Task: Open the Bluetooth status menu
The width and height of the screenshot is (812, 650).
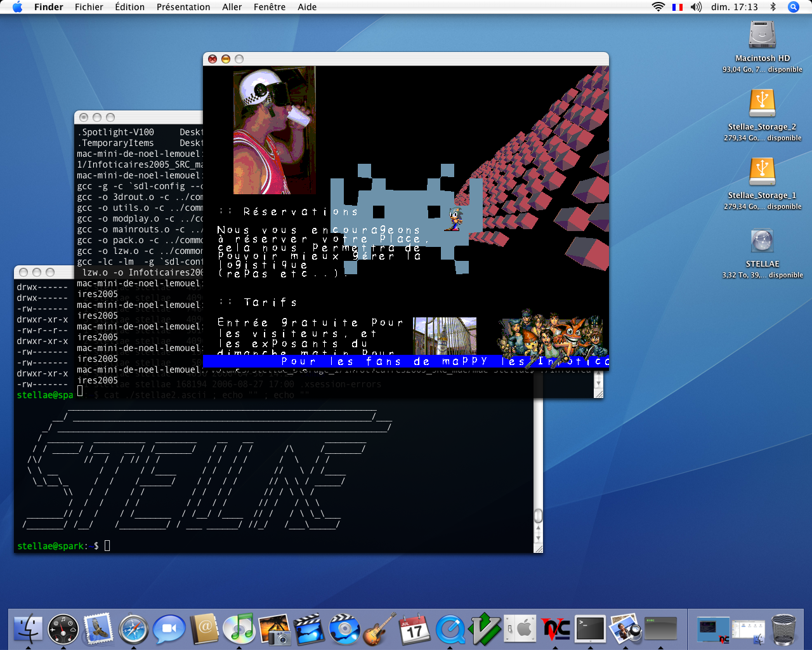Action: click(x=773, y=7)
